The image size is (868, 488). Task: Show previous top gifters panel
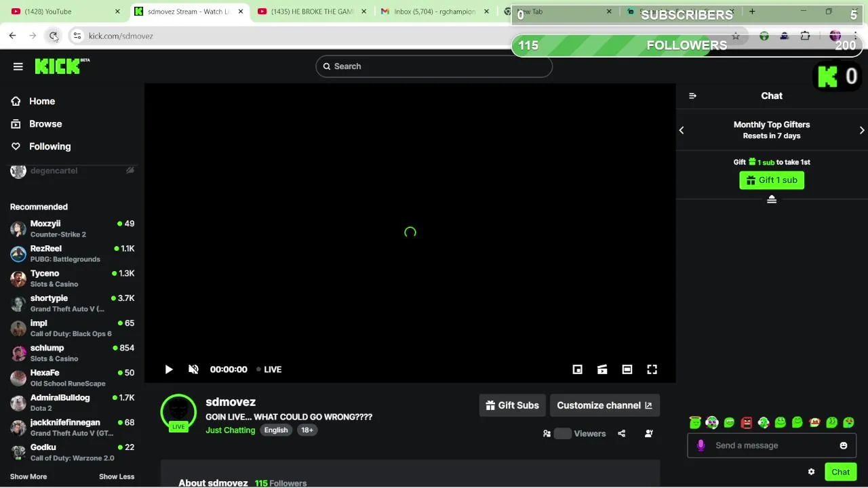pos(682,130)
